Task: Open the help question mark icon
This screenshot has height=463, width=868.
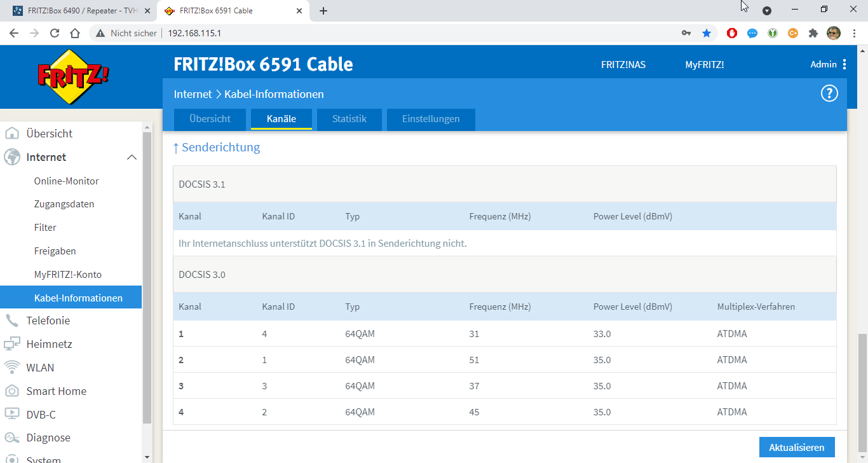Action: pos(829,93)
